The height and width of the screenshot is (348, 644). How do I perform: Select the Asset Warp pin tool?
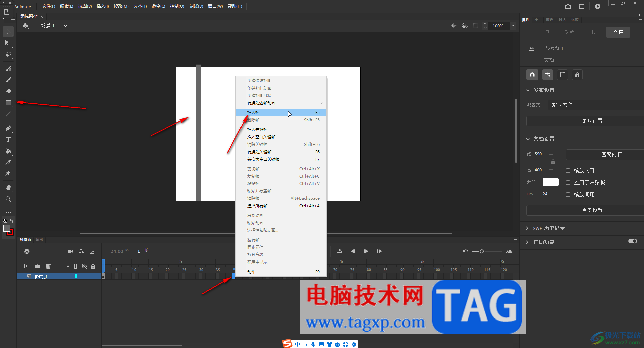click(x=8, y=174)
